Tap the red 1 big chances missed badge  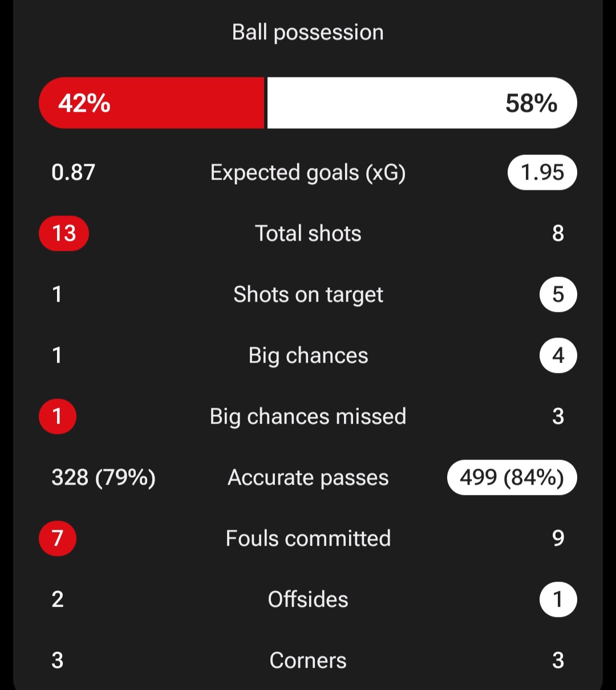pyautogui.click(x=57, y=416)
